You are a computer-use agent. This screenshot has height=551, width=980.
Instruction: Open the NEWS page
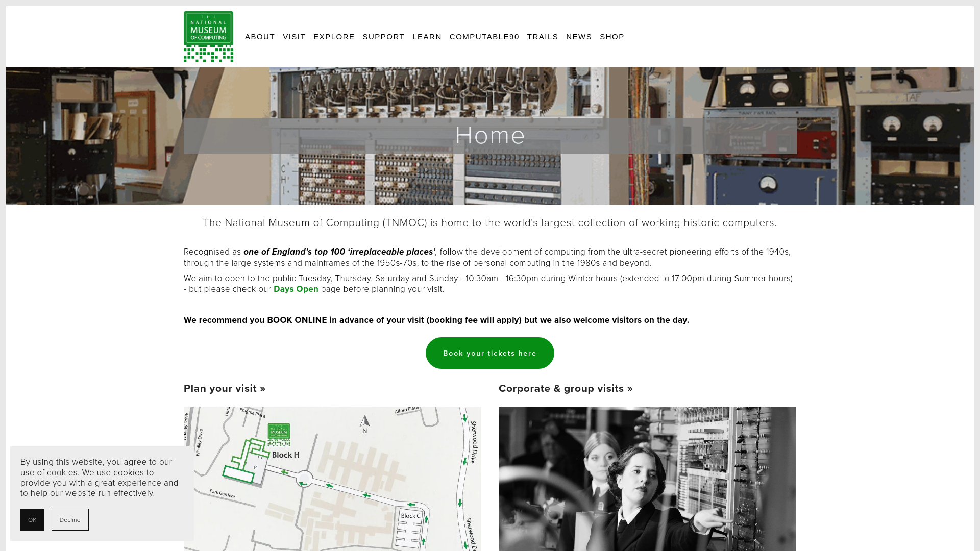click(579, 37)
